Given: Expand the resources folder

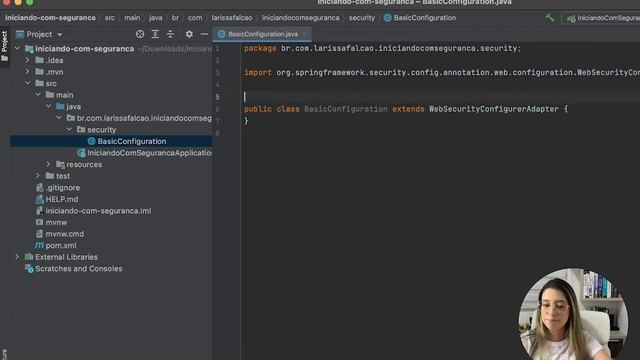Looking at the screenshot, I should 48,164.
